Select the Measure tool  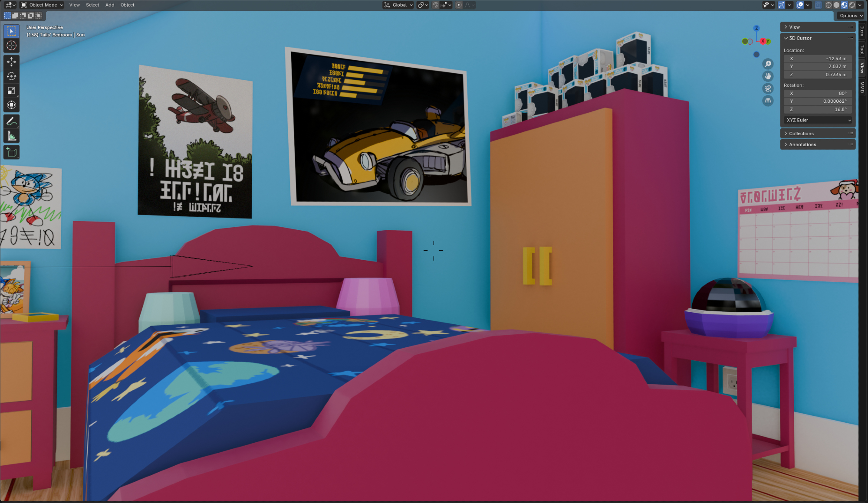[12, 136]
